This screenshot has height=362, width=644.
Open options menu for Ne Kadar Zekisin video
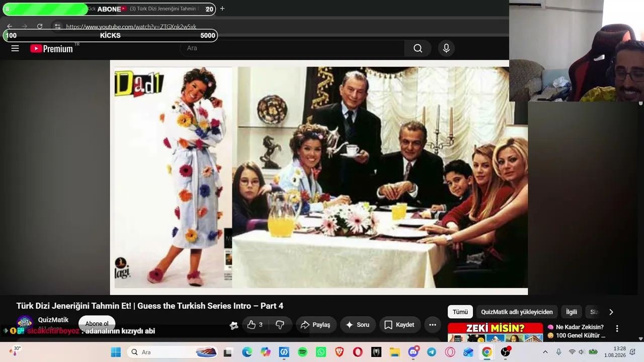617,329
